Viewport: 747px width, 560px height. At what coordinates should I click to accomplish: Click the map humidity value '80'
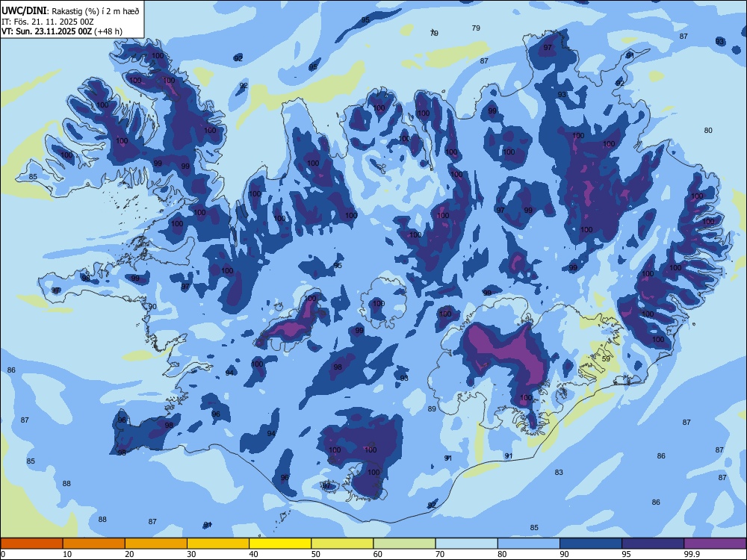(x=708, y=131)
